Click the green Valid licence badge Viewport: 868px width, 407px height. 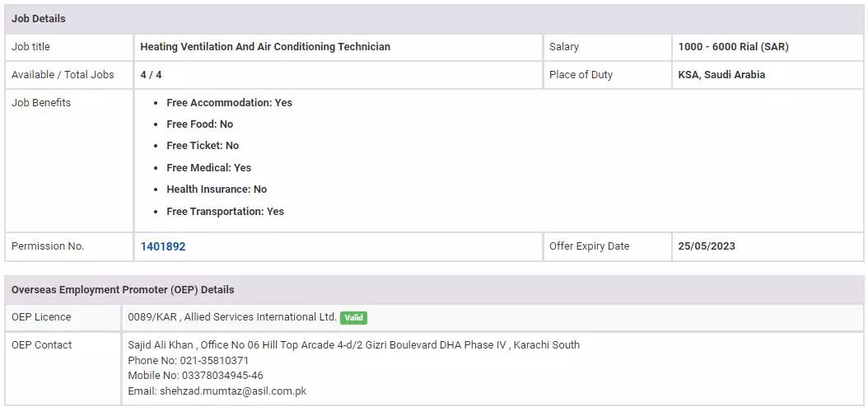pyautogui.click(x=353, y=318)
